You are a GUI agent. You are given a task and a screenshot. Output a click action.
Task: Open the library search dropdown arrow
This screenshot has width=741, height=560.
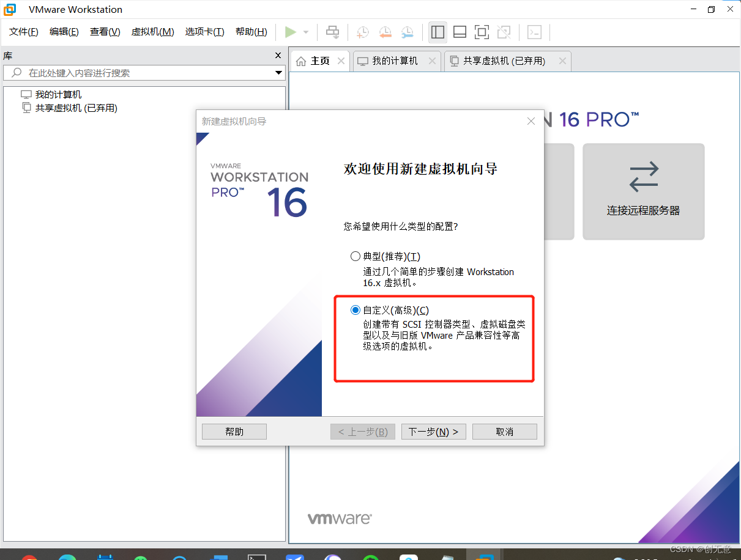click(278, 73)
